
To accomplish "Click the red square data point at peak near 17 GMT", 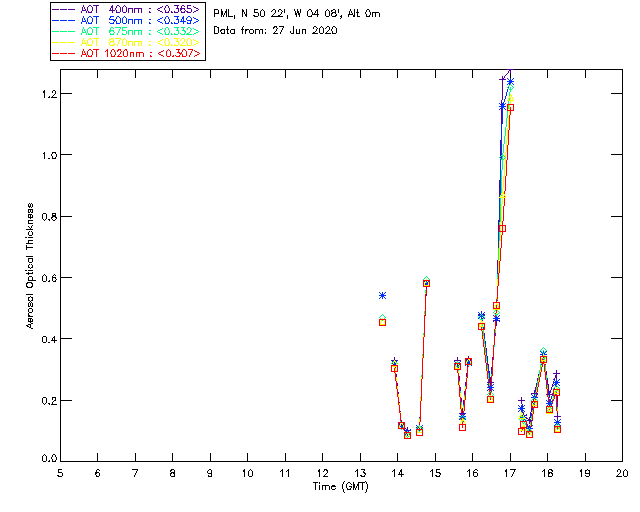I will pos(510,107).
